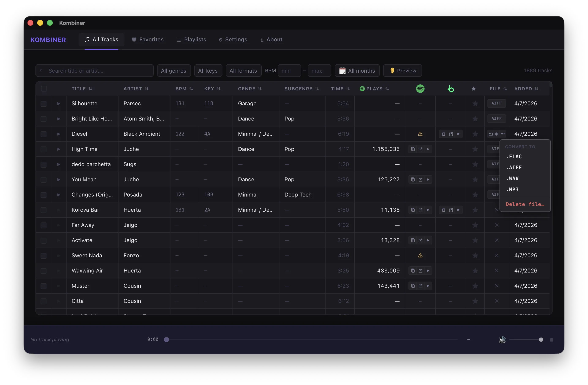Sort by Title column
The width and height of the screenshot is (588, 385).
(82, 89)
